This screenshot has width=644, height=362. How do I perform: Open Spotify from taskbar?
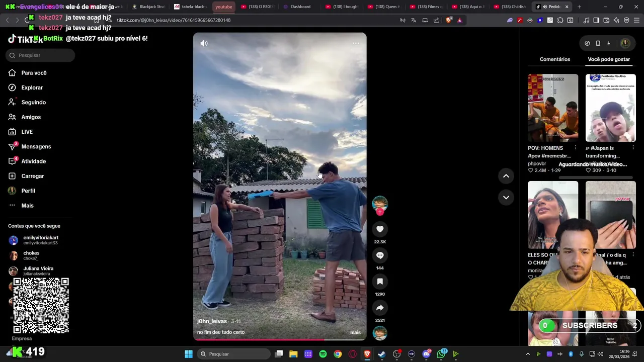tap(323, 354)
